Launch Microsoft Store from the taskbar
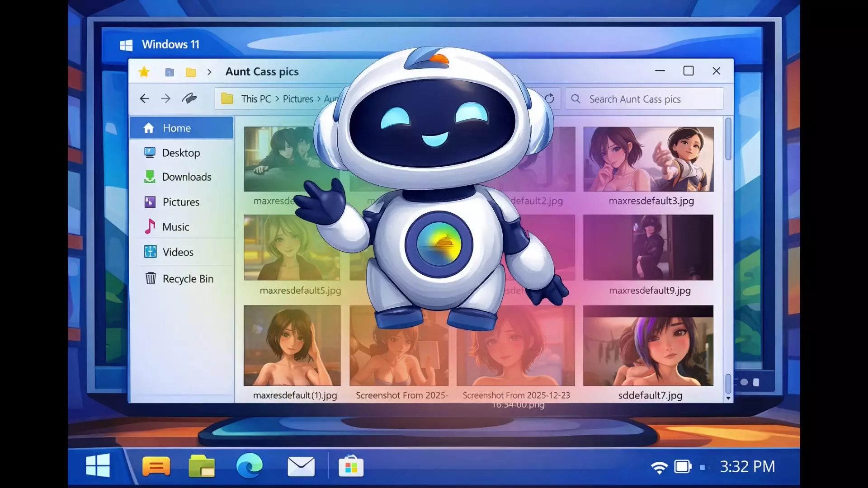This screenshot has height=488, width=868. pos(351,466)
